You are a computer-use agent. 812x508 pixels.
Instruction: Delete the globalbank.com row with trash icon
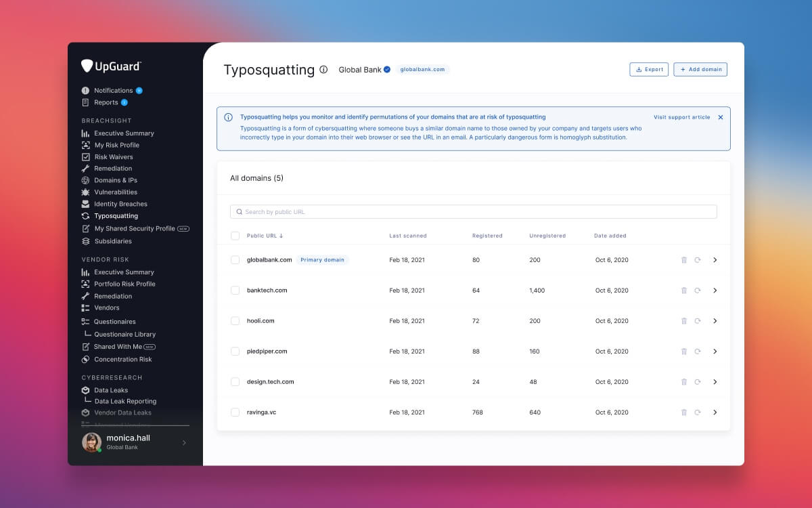(x=684, y=260)
